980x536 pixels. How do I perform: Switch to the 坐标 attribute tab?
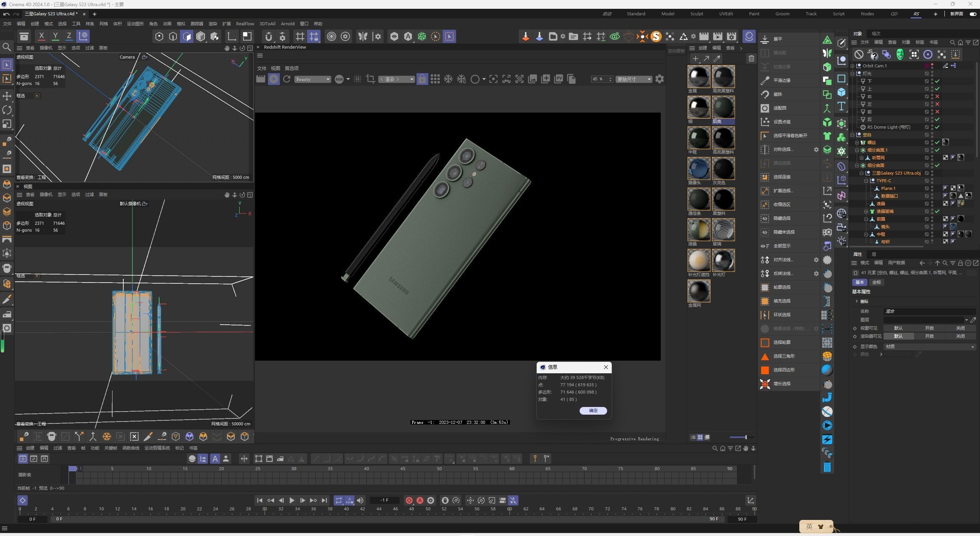tap(877, 282)
